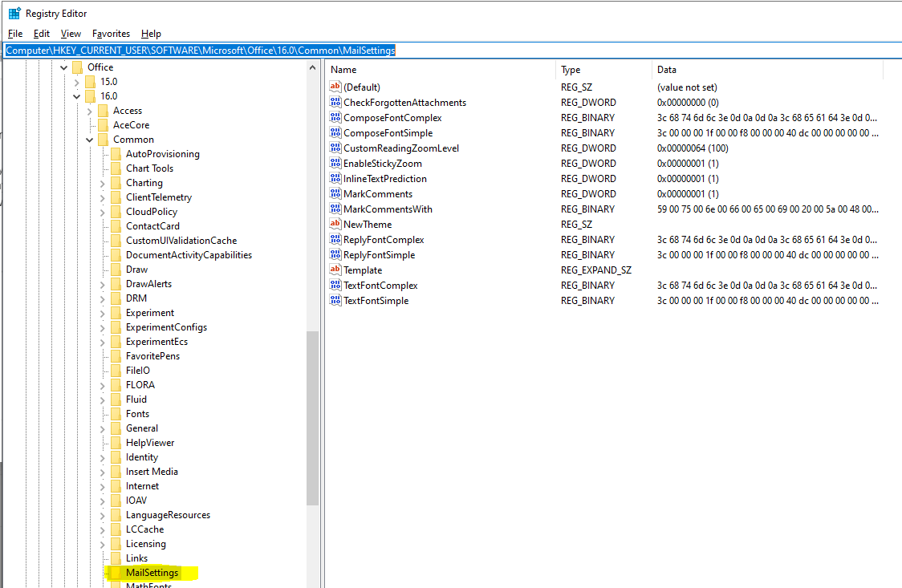Select the Office folder icon
This screenshot has height=588, width=902.
78,67
